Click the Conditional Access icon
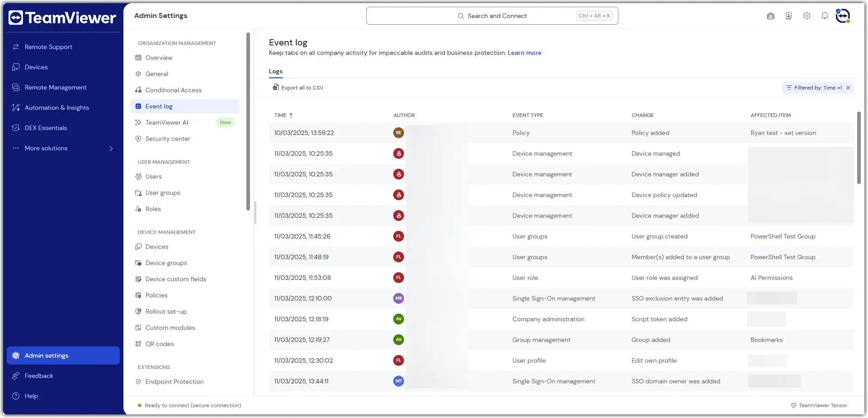This screenshot has height=418, width=868. (138, 90)
